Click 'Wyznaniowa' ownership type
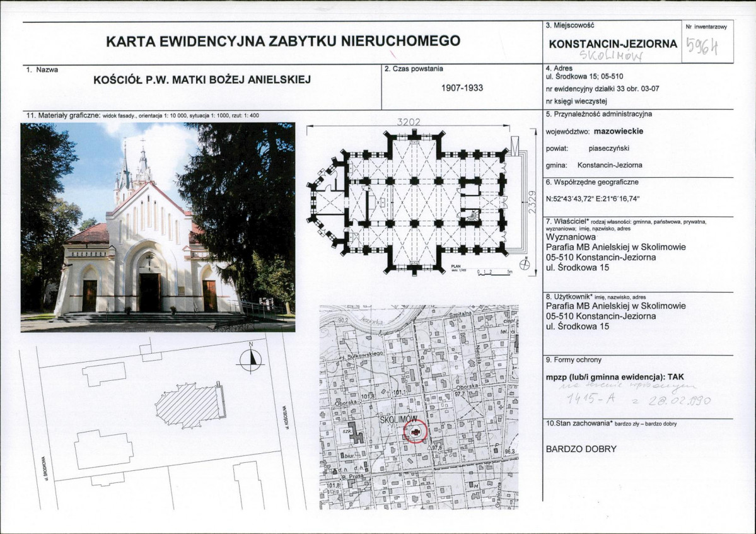The width and height of the screenshot is (756, 534). (571, 237)
